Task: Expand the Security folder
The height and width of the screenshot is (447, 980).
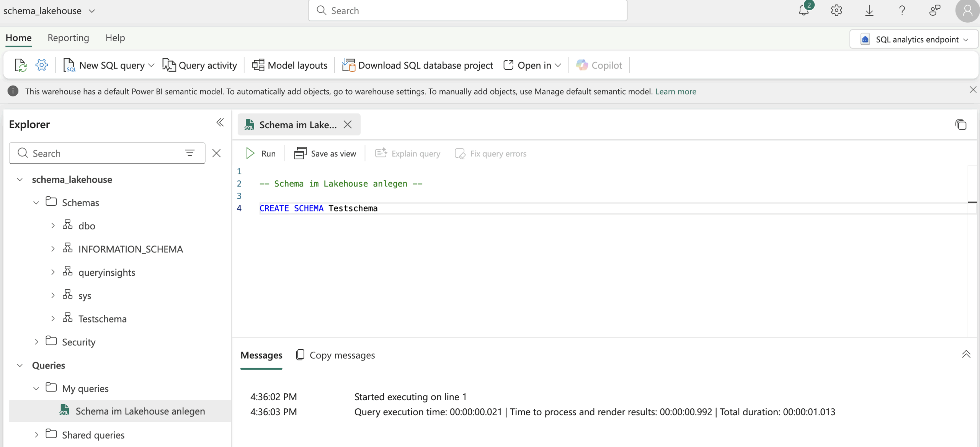Action: click(36, 342)
